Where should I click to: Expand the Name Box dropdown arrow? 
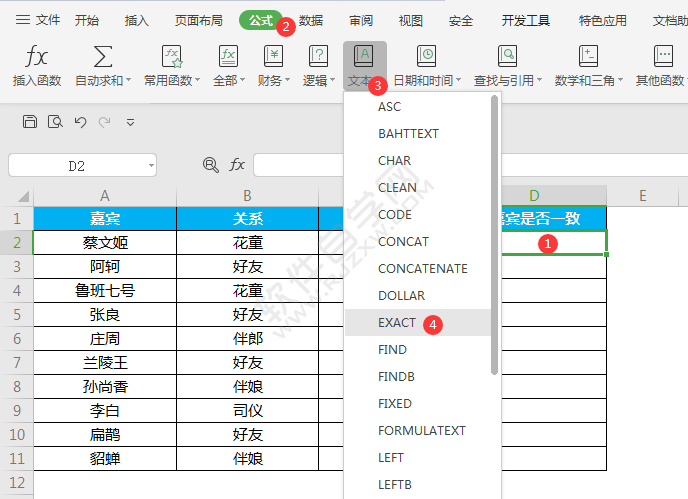(x=151, y=165)
